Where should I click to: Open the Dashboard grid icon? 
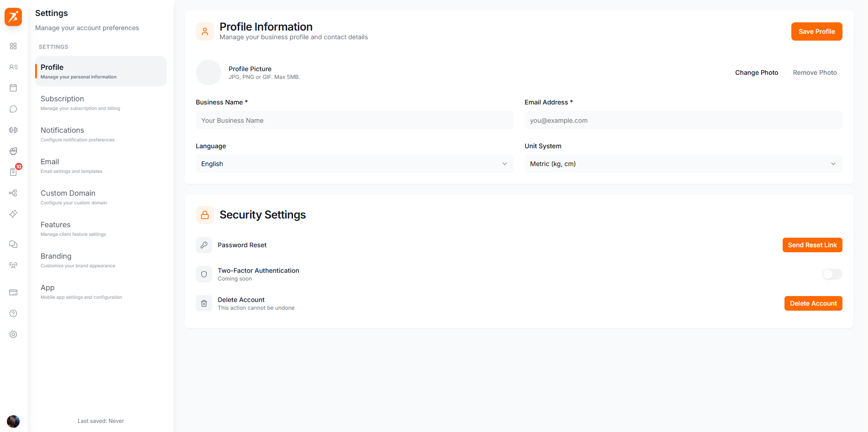click(13, 46)
